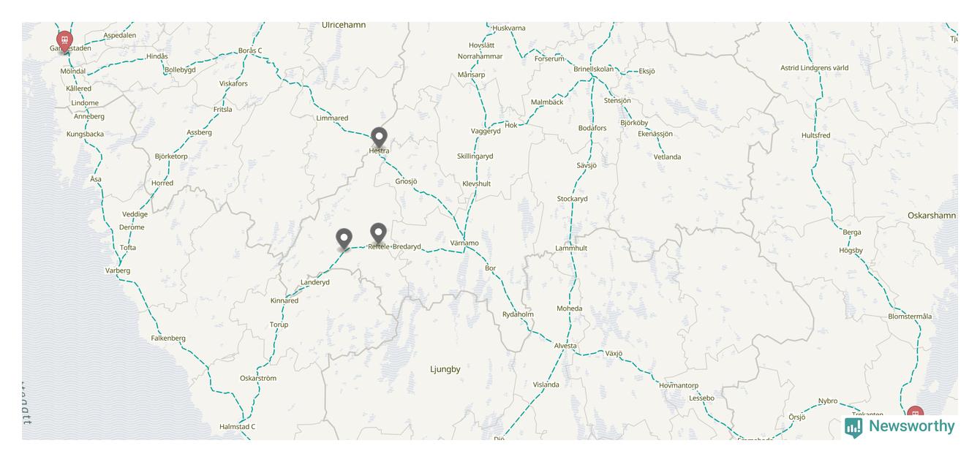The height and width of the screenshot is (462, 980).
Task: Click the Vetlanda station label
Action: (667, 157)
